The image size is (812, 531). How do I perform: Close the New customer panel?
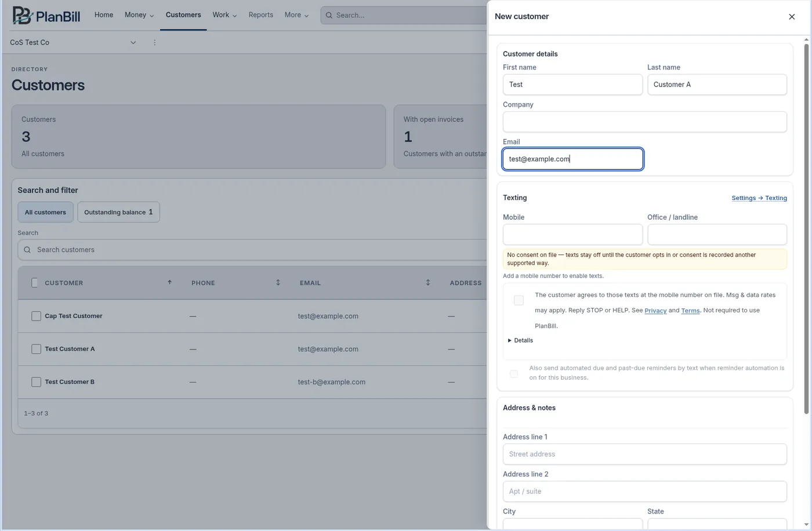[792, 17]
